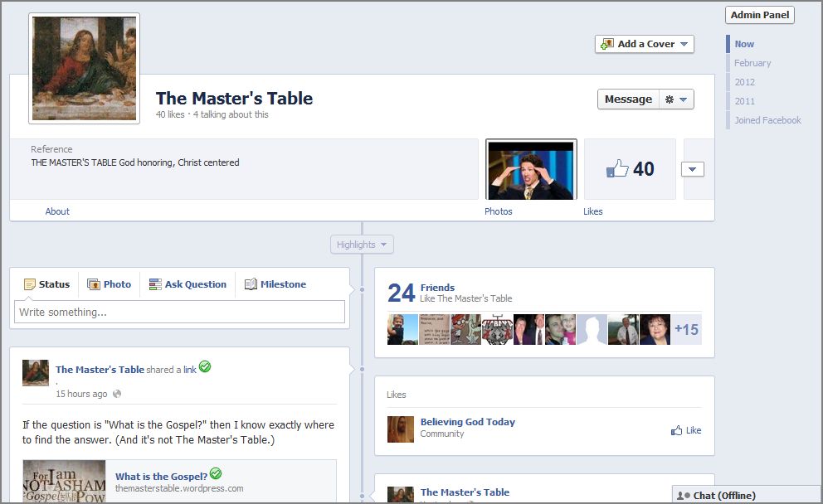Click the Milestone book icon
823x504 pixels.
tap(251, 284)
